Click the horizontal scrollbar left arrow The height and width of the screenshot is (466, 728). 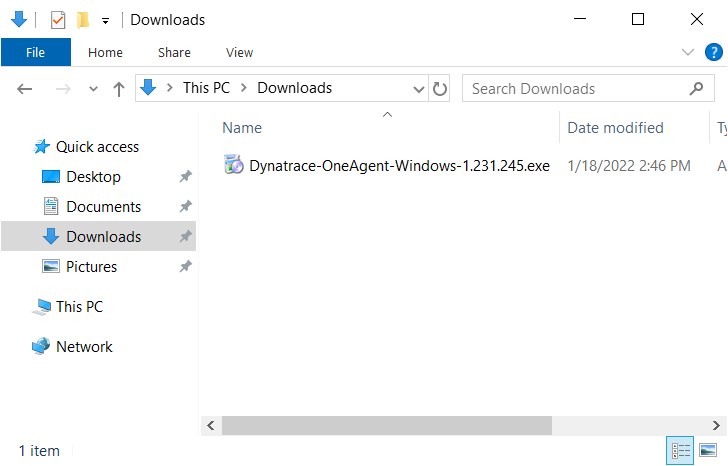pyautogui.click(x=211, y=425)
